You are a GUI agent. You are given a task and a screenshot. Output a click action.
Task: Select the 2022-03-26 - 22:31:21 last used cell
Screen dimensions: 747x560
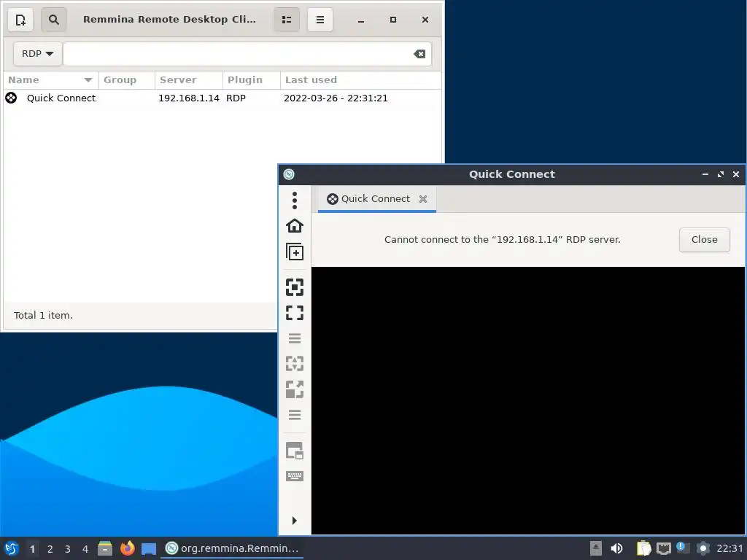click(x=336, y=98)
